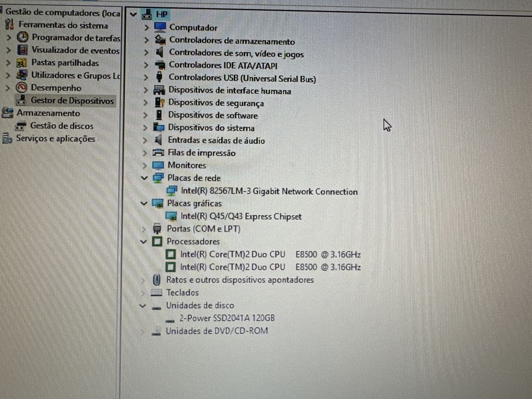The width and height of the screenshot is (532, 399).
Task: Collapse the Processadores category
Action: tap(144, 242)
